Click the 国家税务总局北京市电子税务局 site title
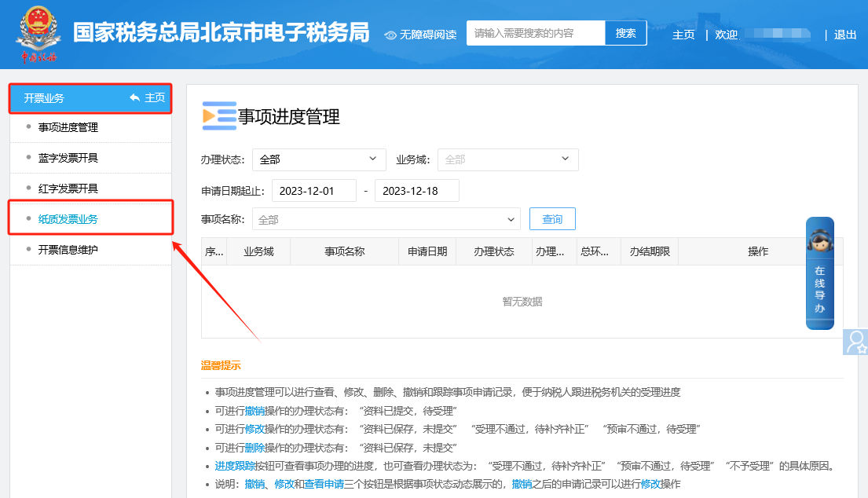Screen dimensions: 868x498 222,33
